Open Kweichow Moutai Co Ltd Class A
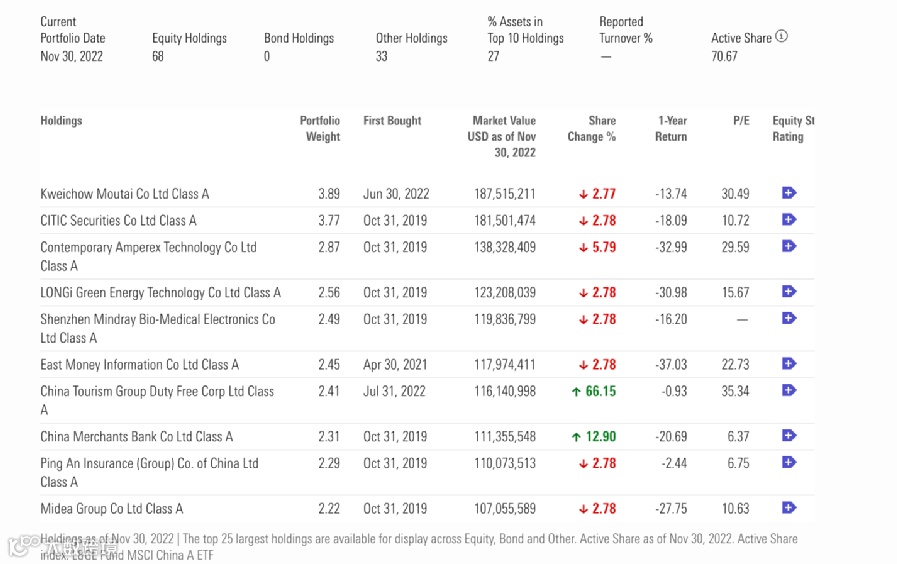Image resolution: width=897 pixels, height=564 pixels. click(x=125, y=194)
